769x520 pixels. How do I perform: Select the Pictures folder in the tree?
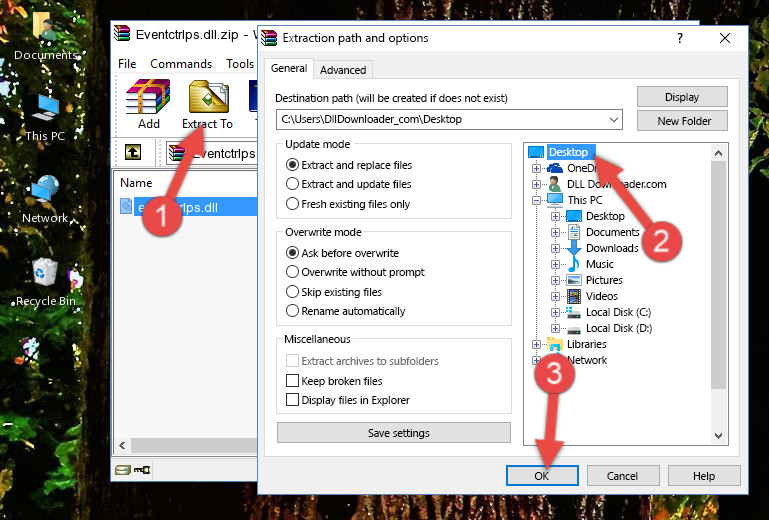tap(604, 280)
